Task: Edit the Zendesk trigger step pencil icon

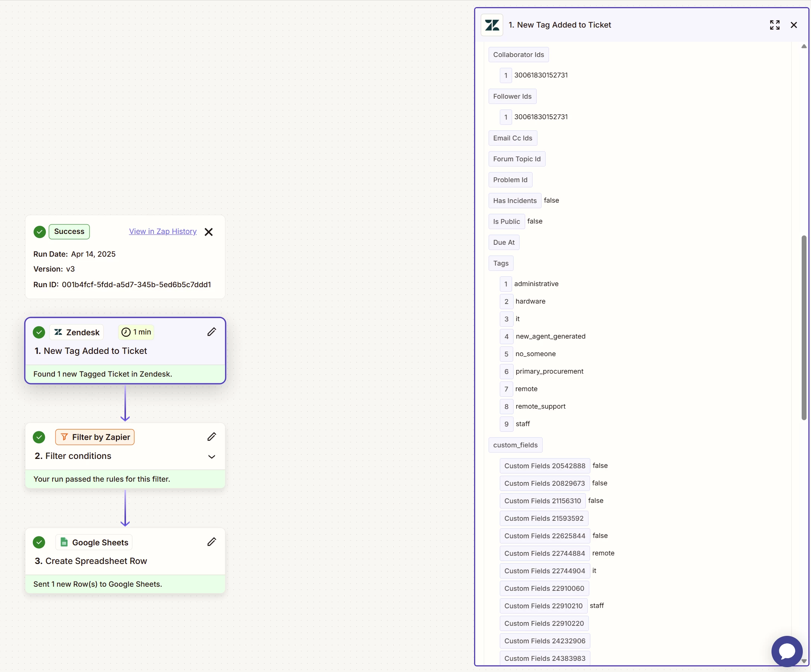Action: click(x=212, y=332)
